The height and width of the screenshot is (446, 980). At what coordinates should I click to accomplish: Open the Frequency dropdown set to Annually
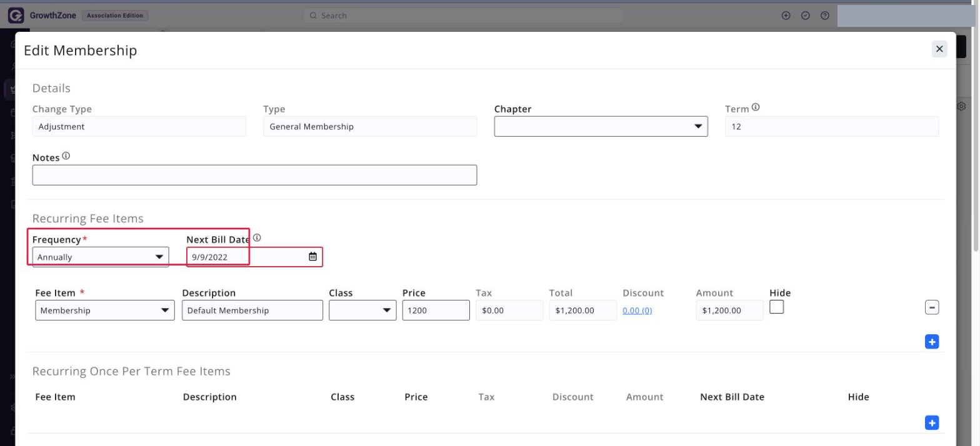pos(101,257)
